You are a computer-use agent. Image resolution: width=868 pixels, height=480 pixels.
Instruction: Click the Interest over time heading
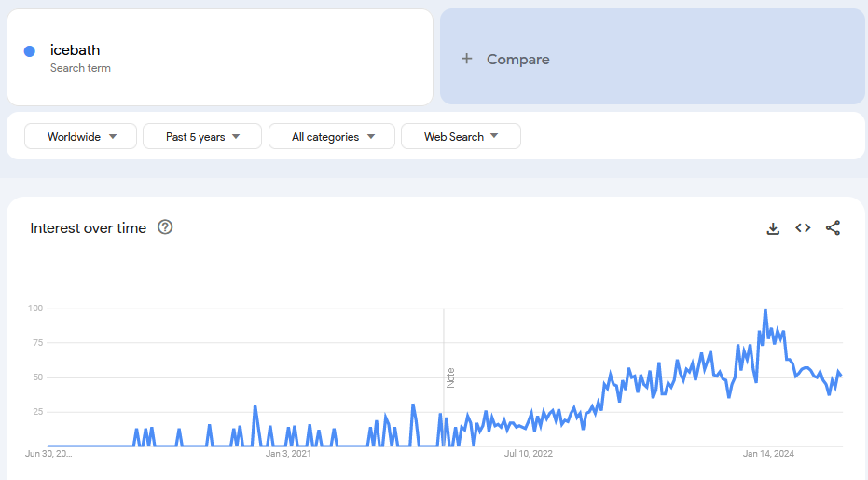pyautogui.click(x=88, y=228)
